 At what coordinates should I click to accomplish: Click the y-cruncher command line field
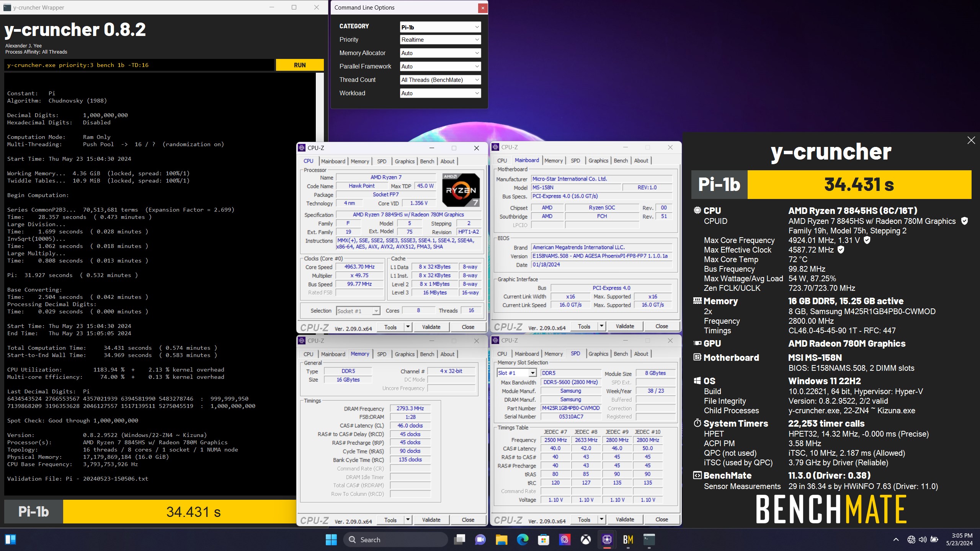click(x=140, y=65)
